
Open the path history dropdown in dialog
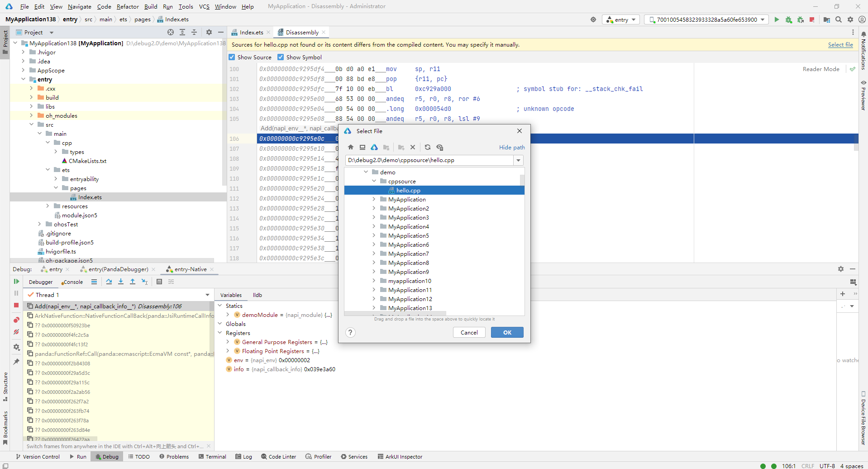518,160
